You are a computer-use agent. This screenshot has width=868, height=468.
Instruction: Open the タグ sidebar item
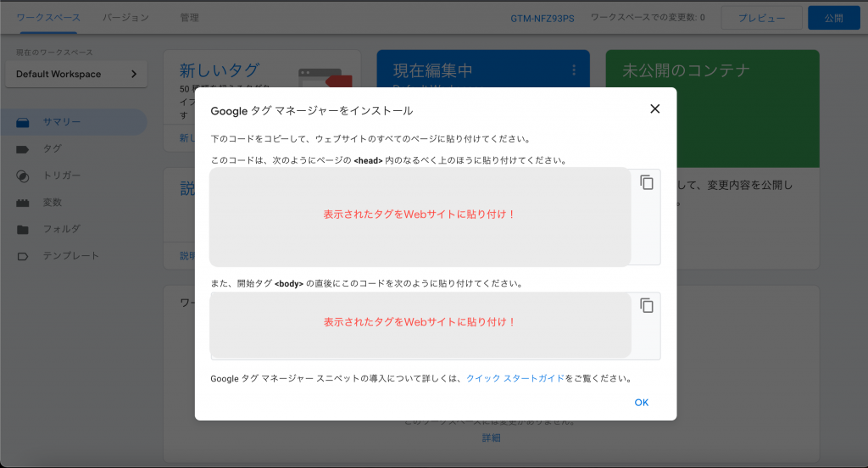point(75,148)
